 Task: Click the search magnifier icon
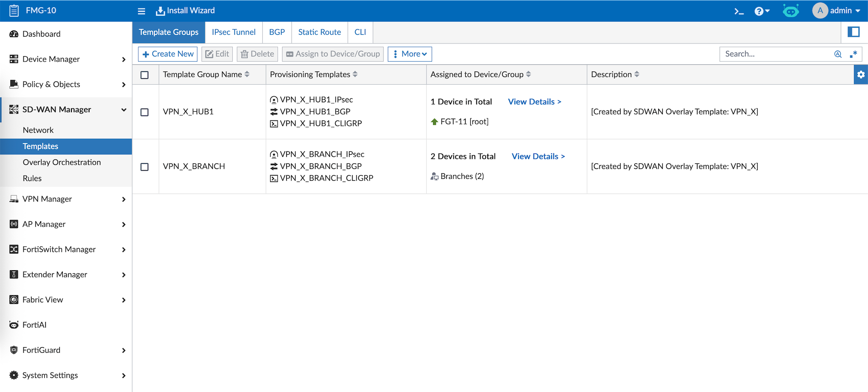(x=838, y=54)
